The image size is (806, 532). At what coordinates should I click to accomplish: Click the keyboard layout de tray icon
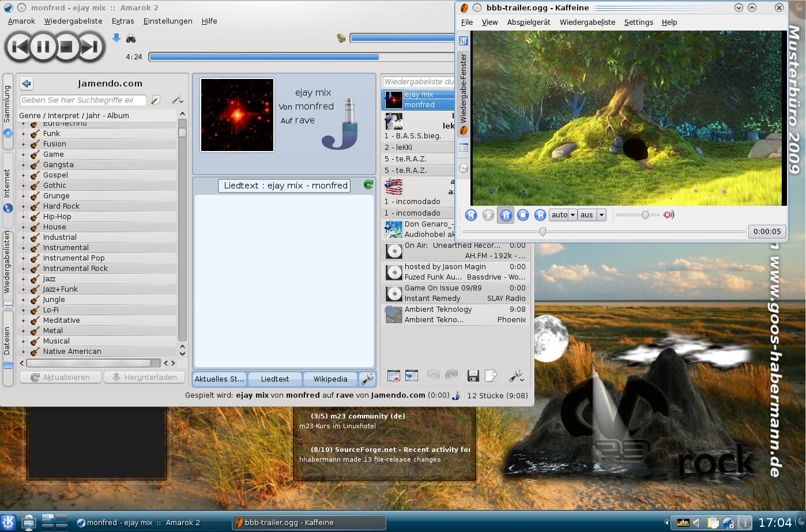point(683,522)
